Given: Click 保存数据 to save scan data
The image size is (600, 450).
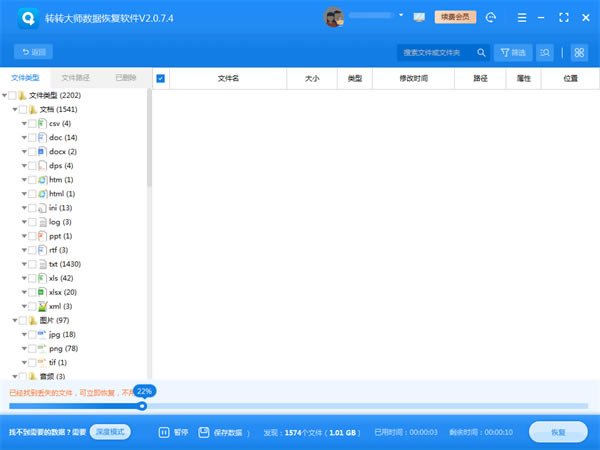Looking at the screenshot, I should [x=220, y=432].
